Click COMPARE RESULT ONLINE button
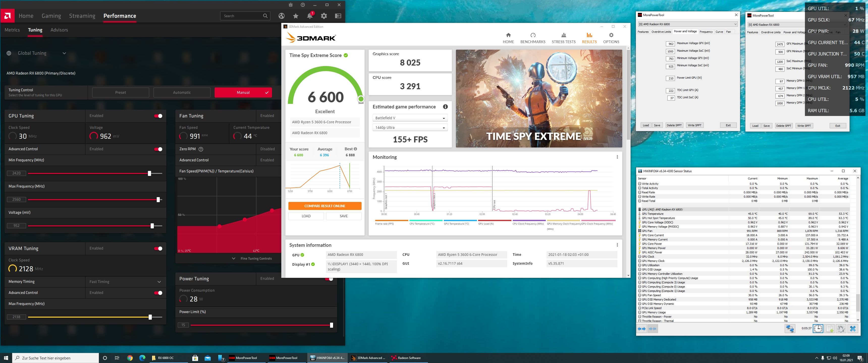The width and height of the screenshot is (868, 363). tap(325, 206)
